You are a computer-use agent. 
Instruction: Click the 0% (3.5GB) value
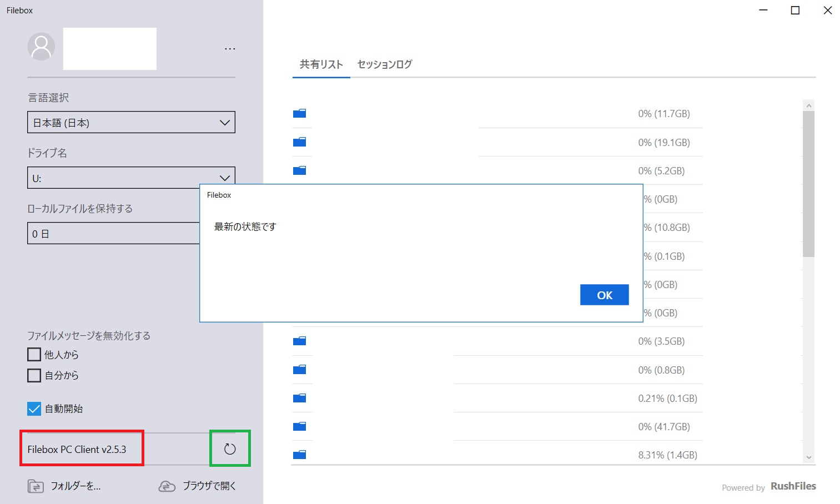pos(661,341)
